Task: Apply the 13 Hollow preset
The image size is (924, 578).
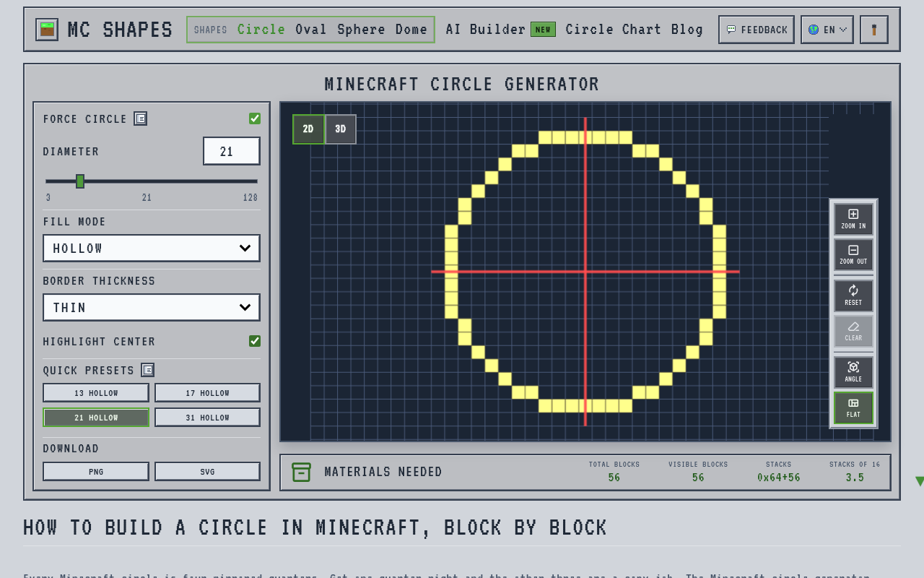Action: (x=96, y=393)
